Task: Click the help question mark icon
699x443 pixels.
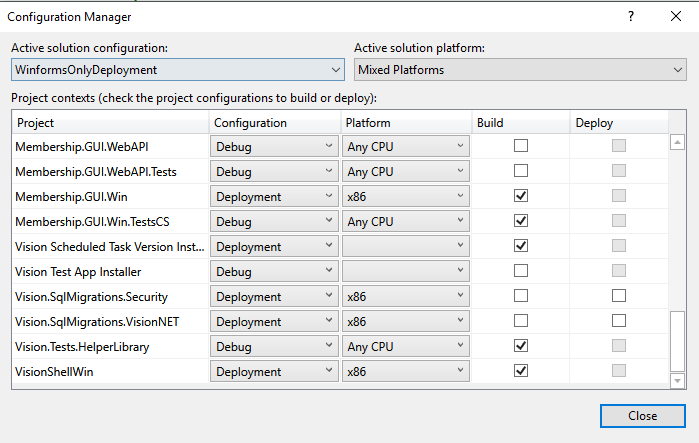Action: tap(631, 16)
